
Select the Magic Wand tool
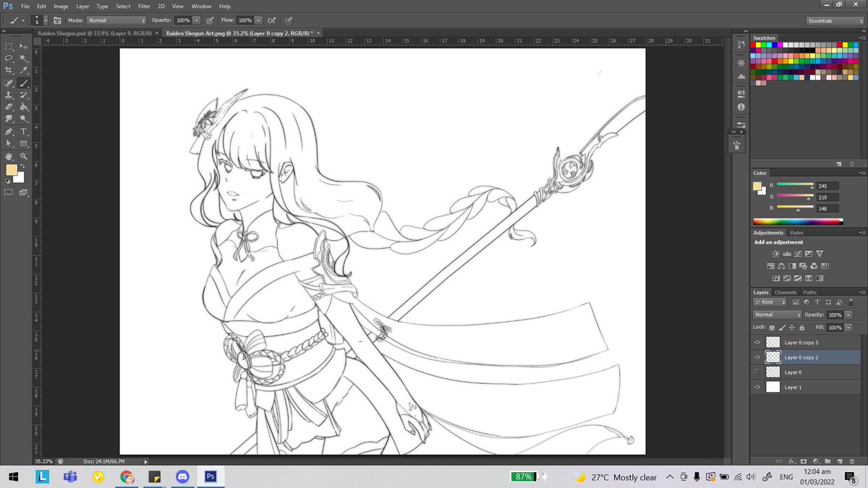(x=24, y=59)
